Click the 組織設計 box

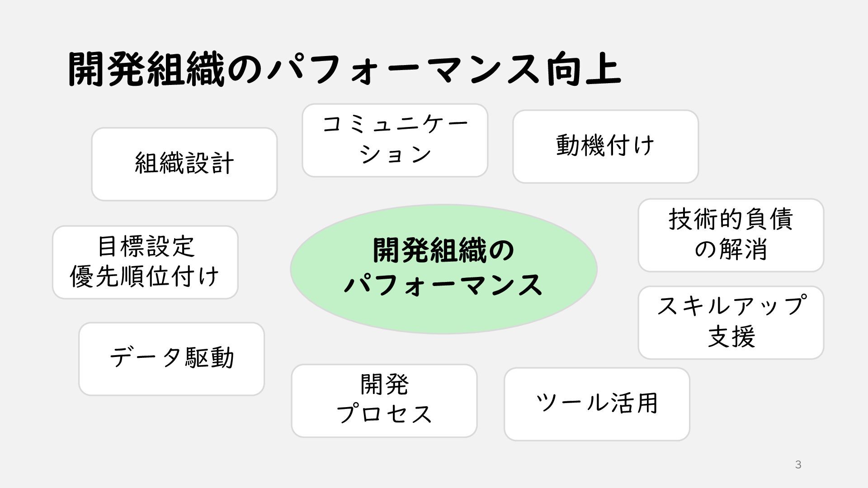click(x=184, y=164)
